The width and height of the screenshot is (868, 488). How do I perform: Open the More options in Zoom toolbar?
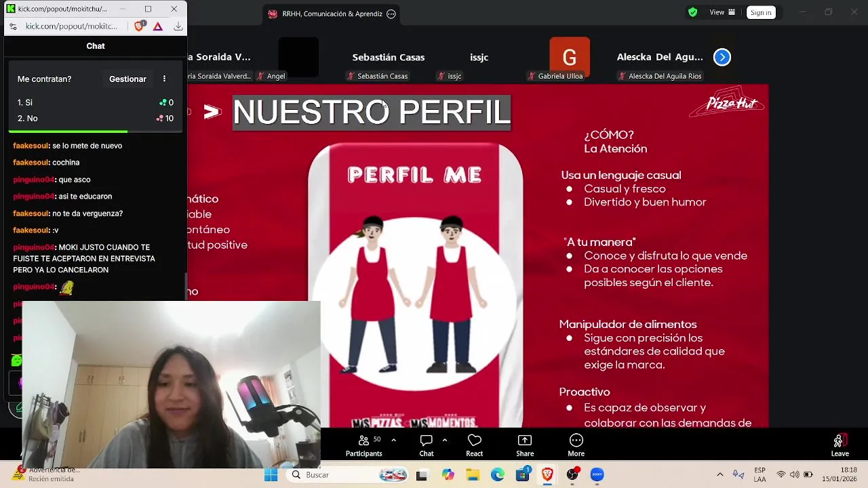coord(576,445)
